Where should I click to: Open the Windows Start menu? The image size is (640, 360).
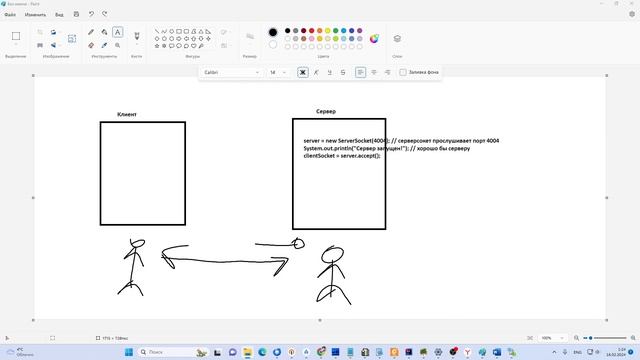click(129, 352)
